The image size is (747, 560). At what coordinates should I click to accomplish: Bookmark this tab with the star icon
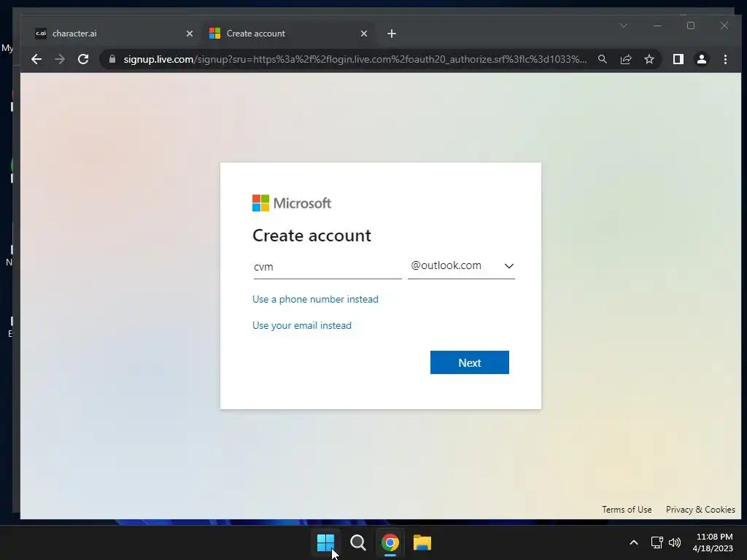[649, 59]
